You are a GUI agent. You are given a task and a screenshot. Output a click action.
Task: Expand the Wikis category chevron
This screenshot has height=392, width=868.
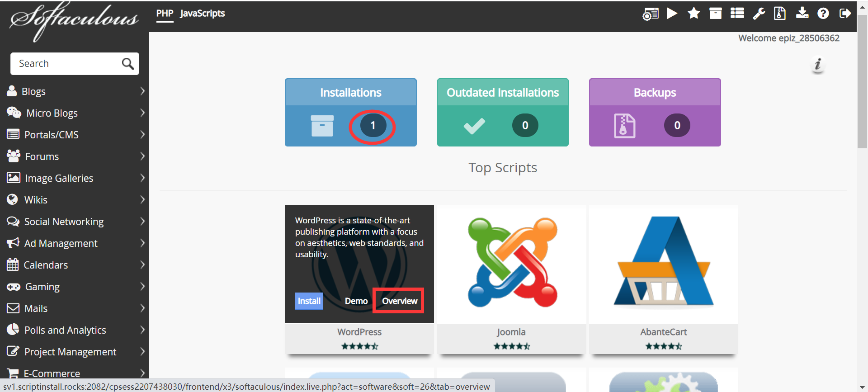click(142, 199)
